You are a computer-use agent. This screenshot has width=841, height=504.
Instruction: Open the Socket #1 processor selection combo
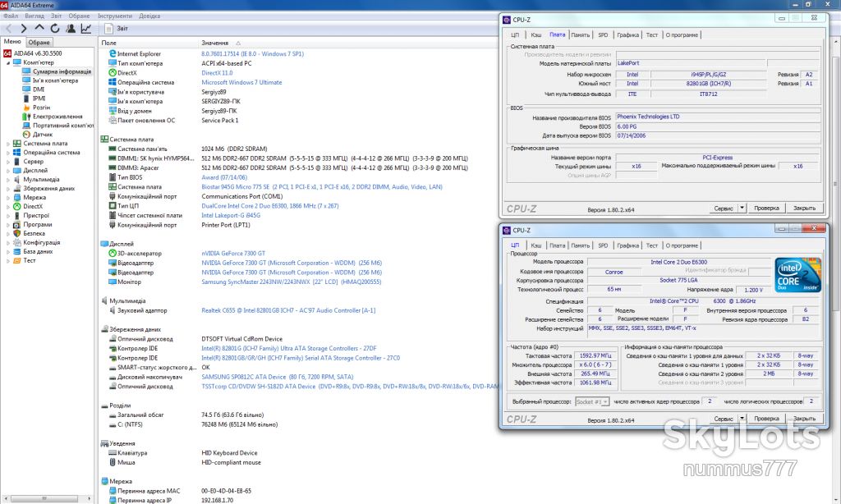click(592, 401)
